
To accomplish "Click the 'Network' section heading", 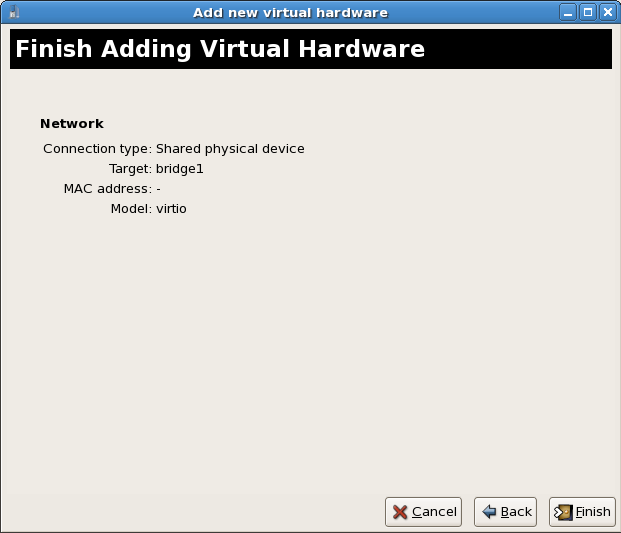I will [72, 124].
